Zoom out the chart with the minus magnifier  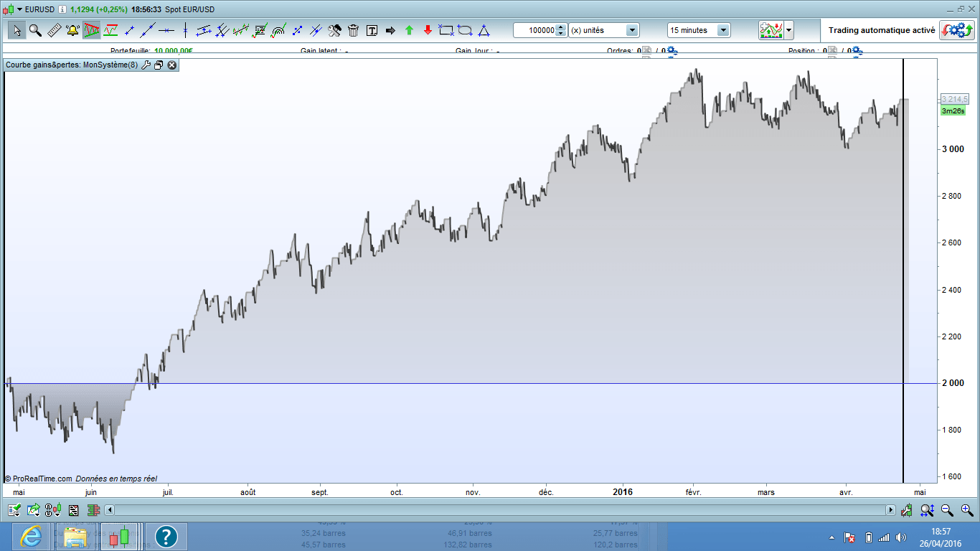947,510
